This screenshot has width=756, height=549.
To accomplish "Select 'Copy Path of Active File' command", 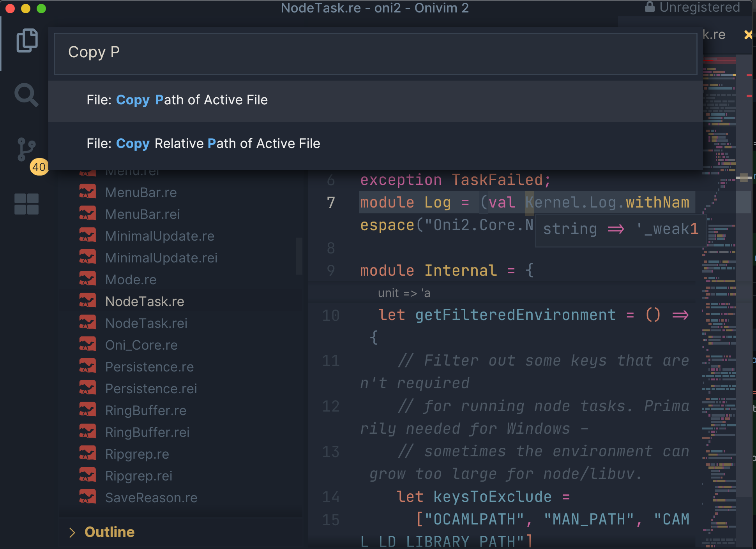I will coord(177,100).
